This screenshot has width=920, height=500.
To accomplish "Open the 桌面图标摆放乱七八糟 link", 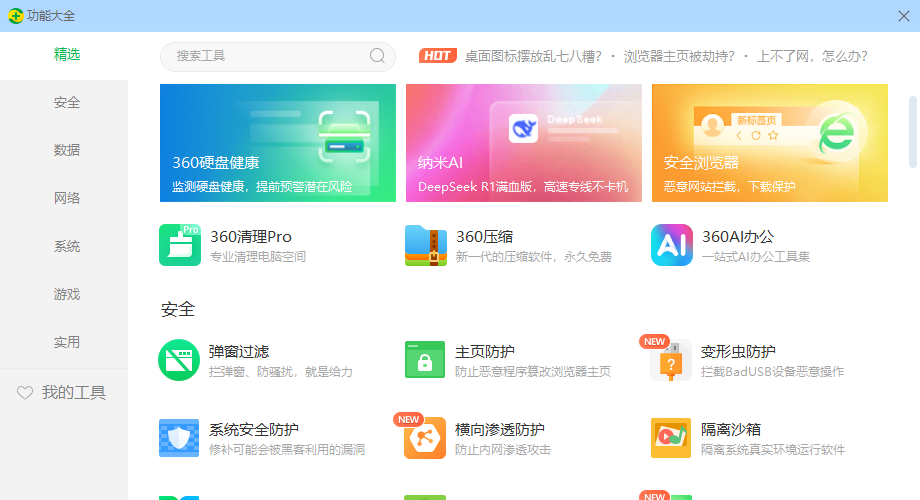I will click(x=533, y=56).
